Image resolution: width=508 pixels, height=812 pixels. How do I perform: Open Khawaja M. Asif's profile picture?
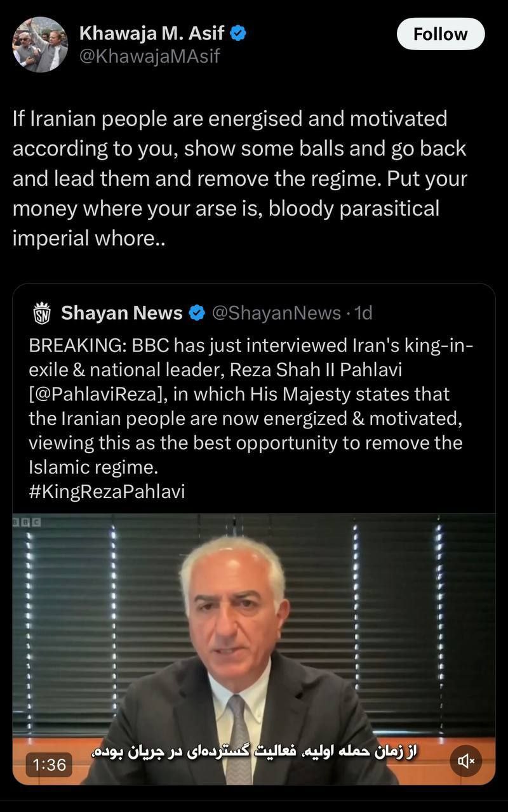[40, 44]
